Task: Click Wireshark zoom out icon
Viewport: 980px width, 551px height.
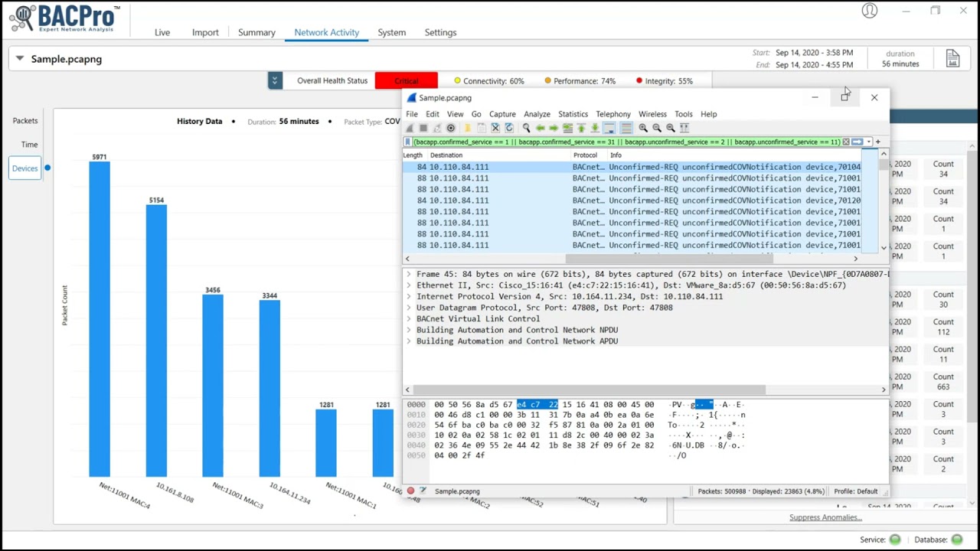Action: click(x=657, y=128)
